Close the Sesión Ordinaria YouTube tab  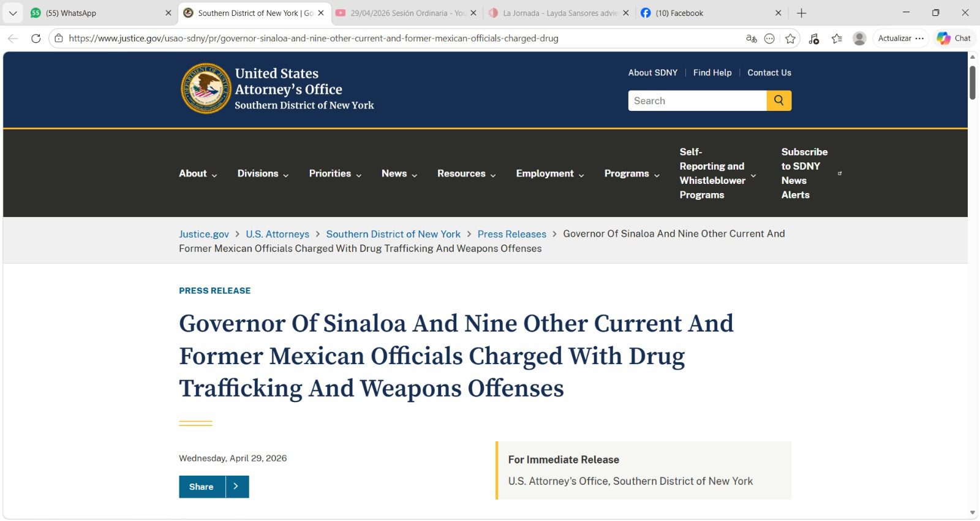click(x=473, y=13)
